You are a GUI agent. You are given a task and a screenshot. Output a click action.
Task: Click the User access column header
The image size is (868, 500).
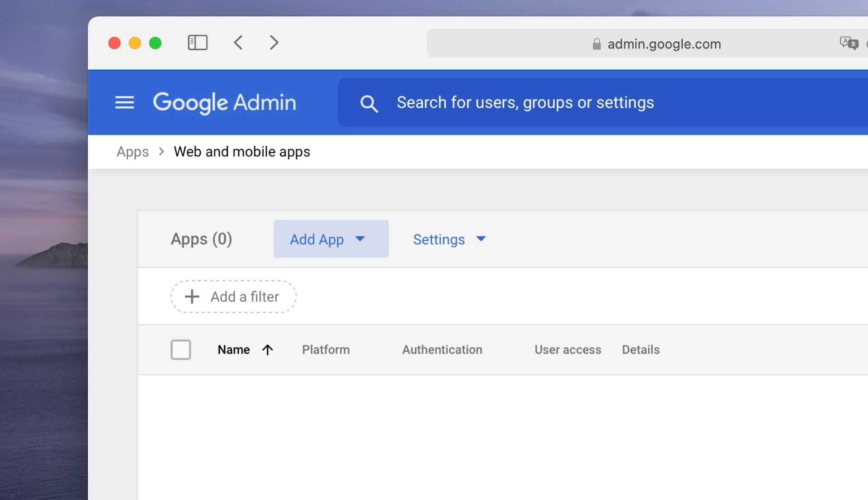(x=568, y=350)
